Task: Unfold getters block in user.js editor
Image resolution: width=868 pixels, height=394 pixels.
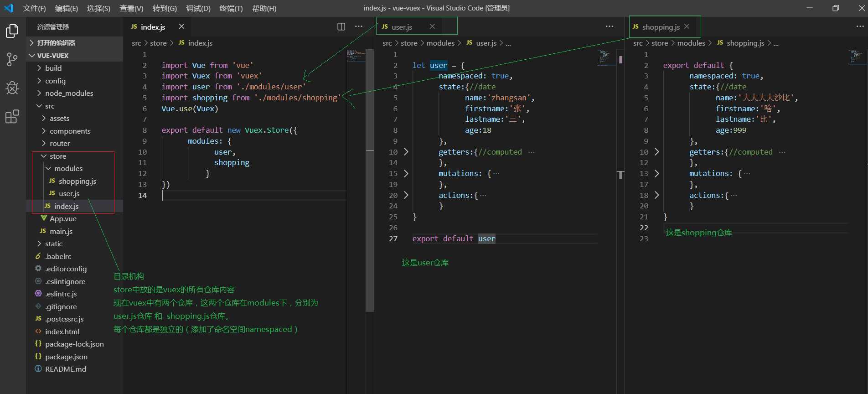Action: [x=406, y=151]
